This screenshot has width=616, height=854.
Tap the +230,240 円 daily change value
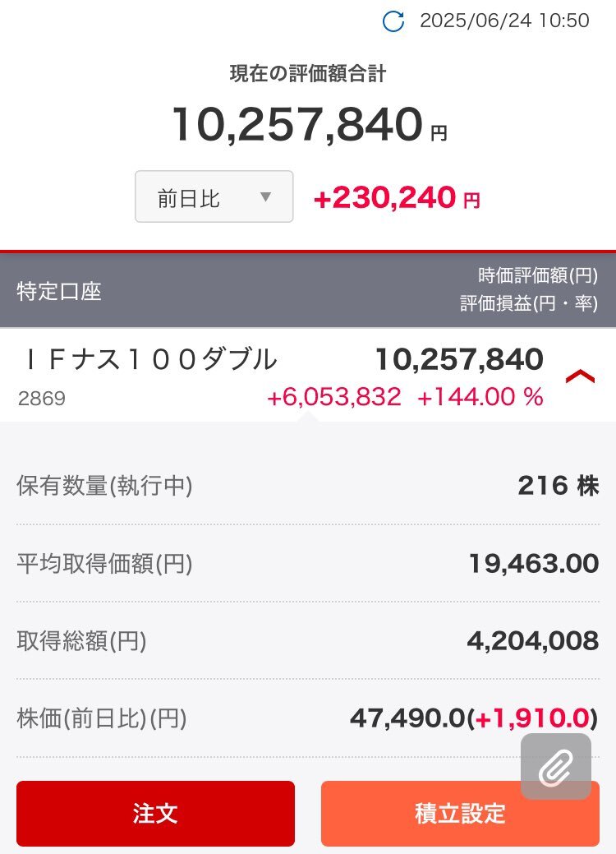[x=397, y=197]
